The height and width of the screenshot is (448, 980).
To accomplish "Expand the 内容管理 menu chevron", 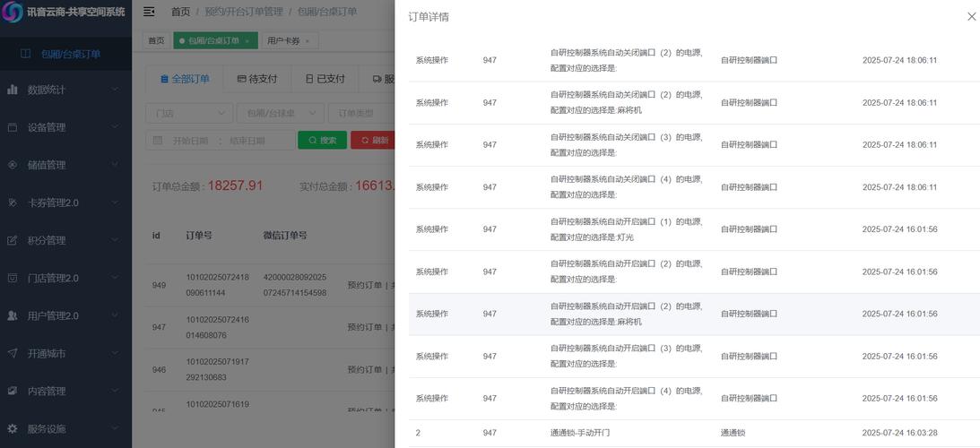I will [115, 392].
